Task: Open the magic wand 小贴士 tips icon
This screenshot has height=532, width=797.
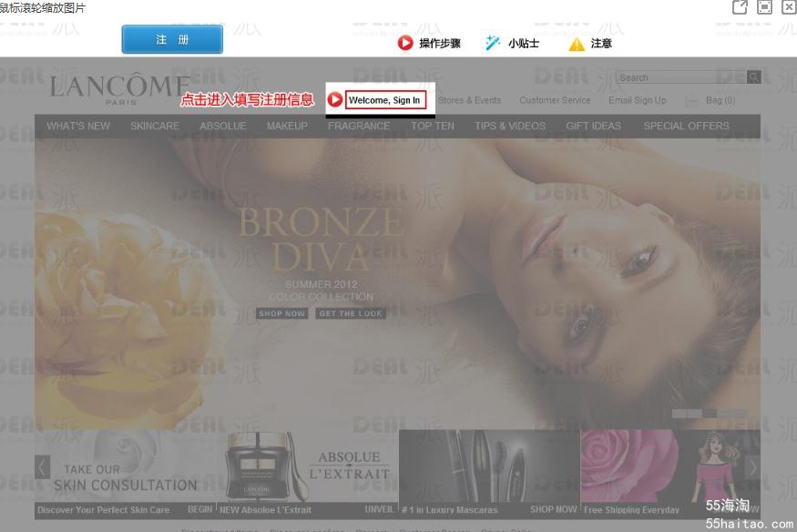Action: [492, 43]
